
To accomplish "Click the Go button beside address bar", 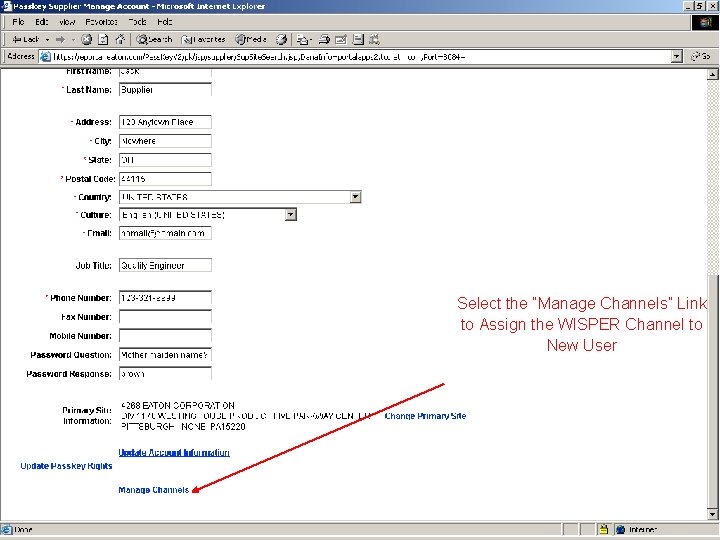I will point(701,56).
